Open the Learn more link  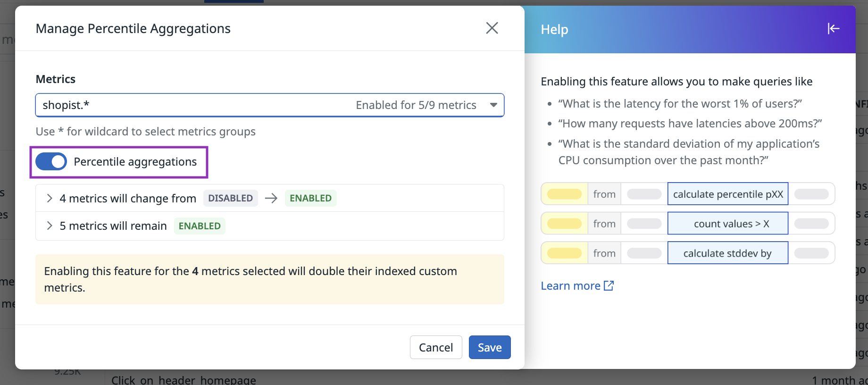point(570,286)
